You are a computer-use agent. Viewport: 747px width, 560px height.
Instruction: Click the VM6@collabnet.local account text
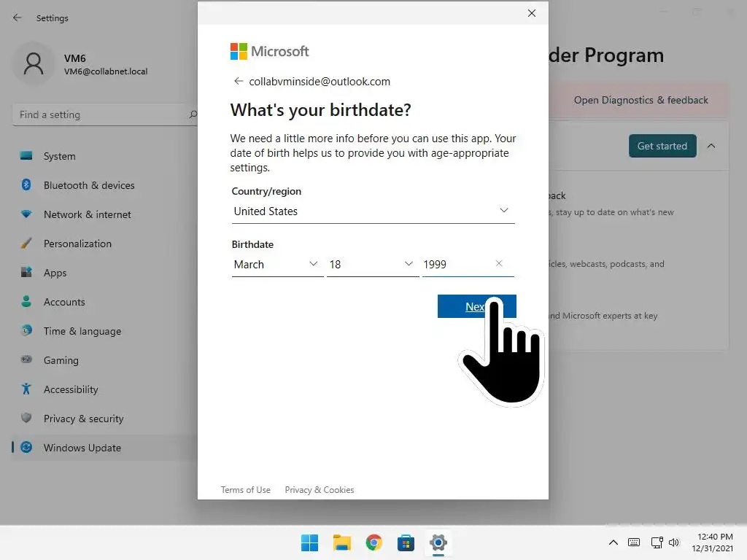pyautogui.click(x=106, y=71)
